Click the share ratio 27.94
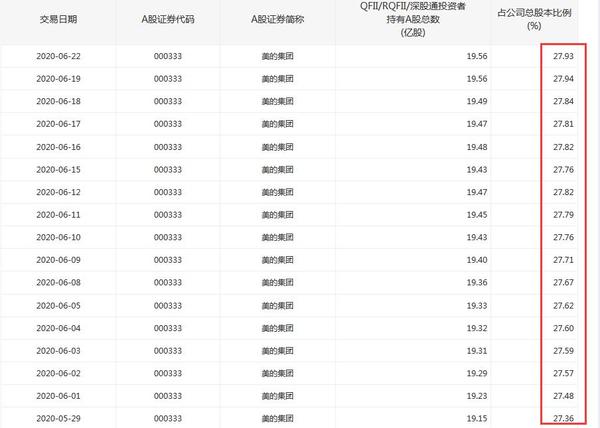 563,79
